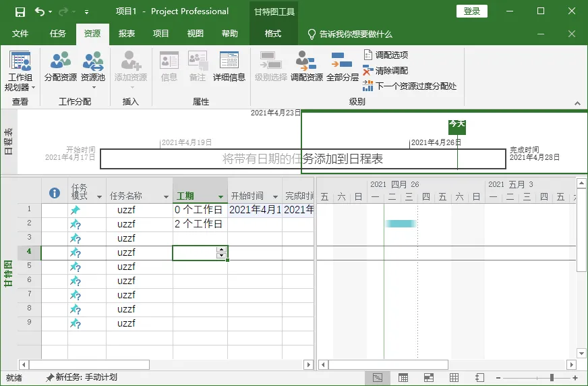Click table horizontal scrollbar right arrow
Screen dimensions: 588x386
pyautogui.click(x=309, y=364)
